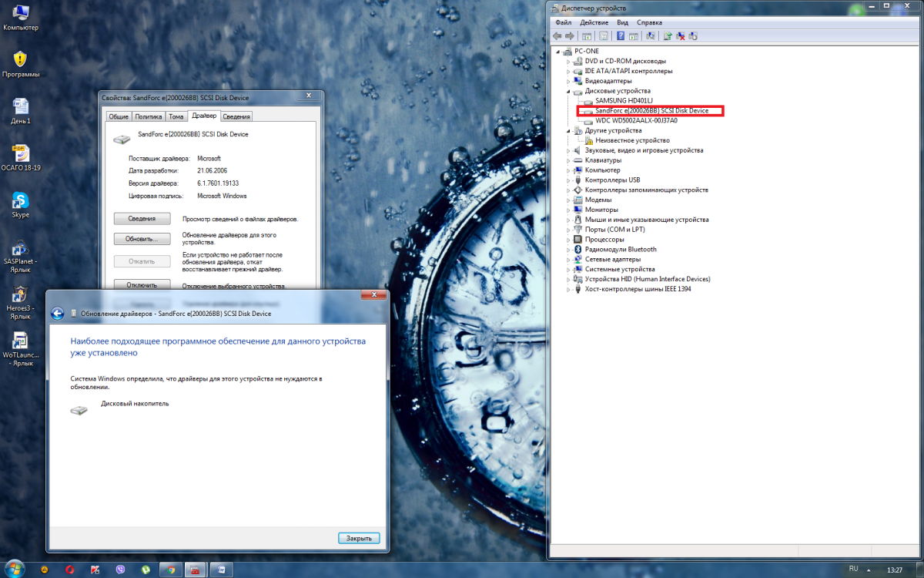924x578 pixels.
Task: Click the Обновить... button
Action: 142,239
